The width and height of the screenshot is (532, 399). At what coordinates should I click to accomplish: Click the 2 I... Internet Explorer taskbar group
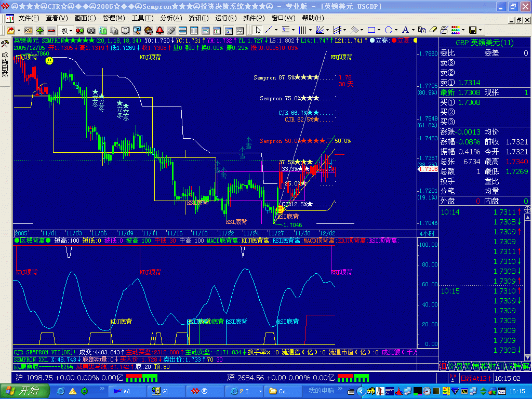point(244,391)
